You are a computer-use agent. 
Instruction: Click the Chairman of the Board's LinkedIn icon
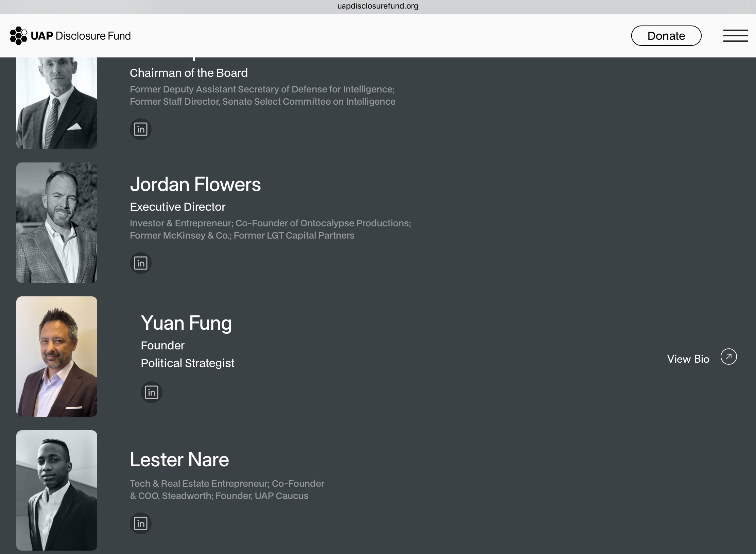(140, 129)
